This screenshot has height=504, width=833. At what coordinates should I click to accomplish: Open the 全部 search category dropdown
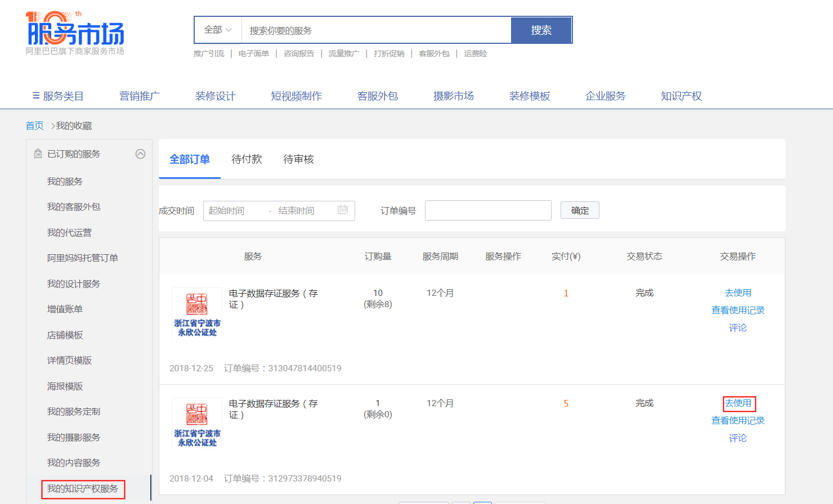[218, 30]
